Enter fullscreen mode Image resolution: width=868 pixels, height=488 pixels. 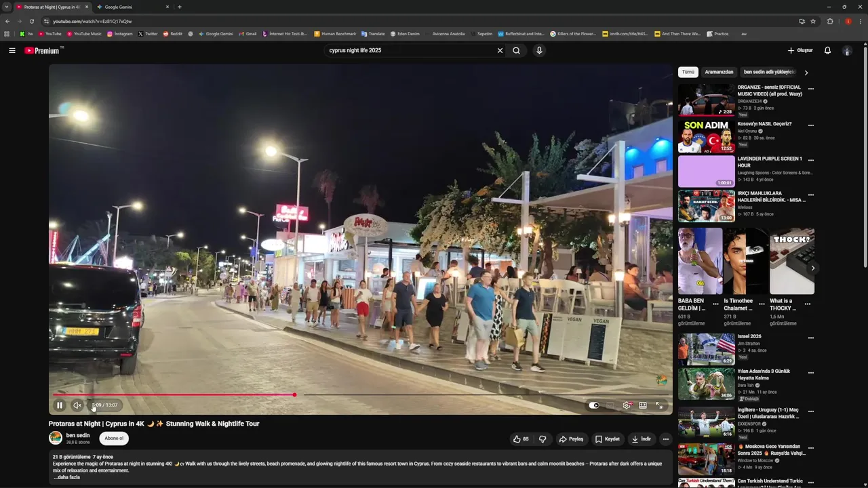(659, 405)
